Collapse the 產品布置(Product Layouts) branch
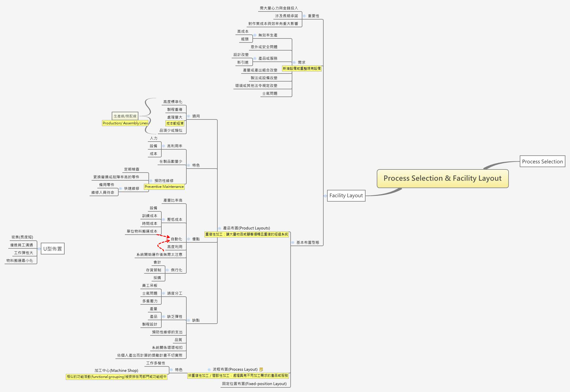570x392 pixels. [x=219, y=228]
